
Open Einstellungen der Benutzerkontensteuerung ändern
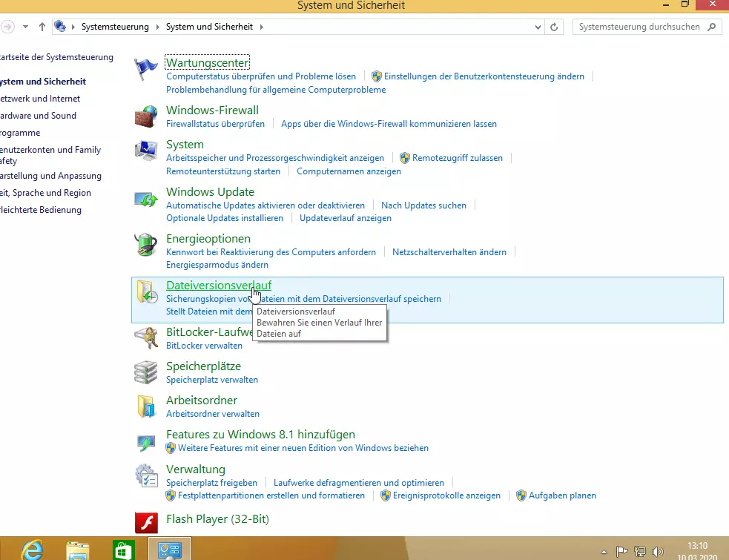click(484, 76)
